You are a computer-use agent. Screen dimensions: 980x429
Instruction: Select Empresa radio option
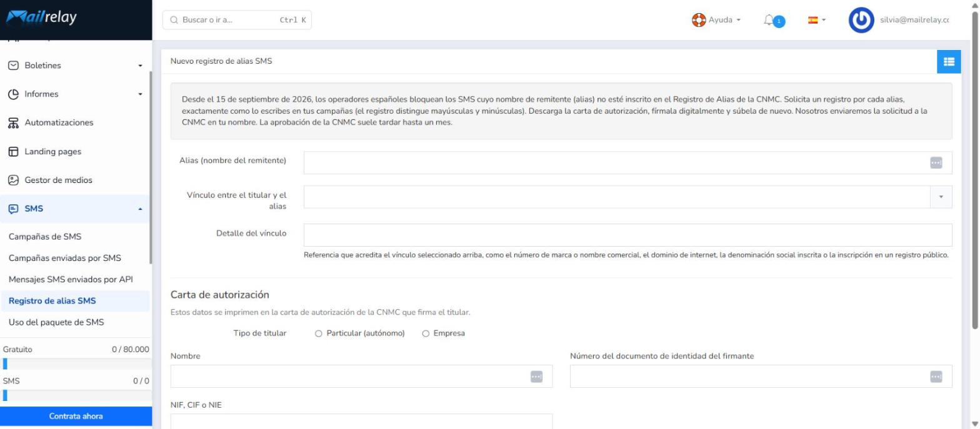426,333
